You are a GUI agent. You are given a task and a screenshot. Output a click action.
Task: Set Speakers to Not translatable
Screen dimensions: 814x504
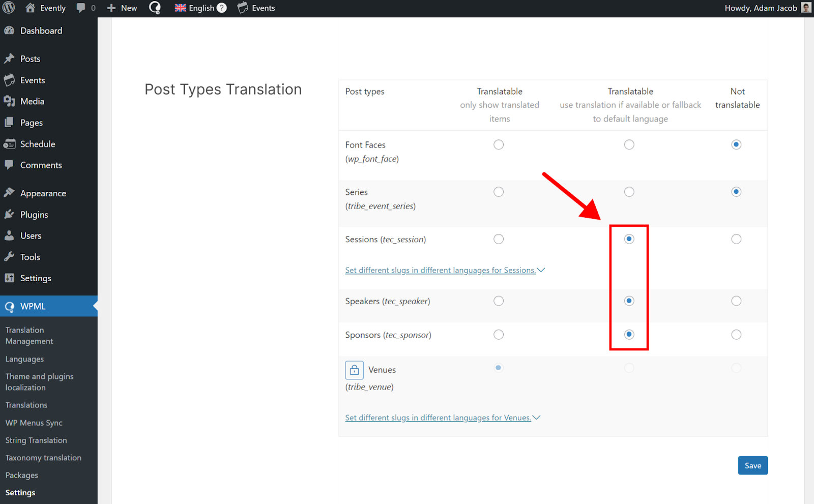coord(736,301)
